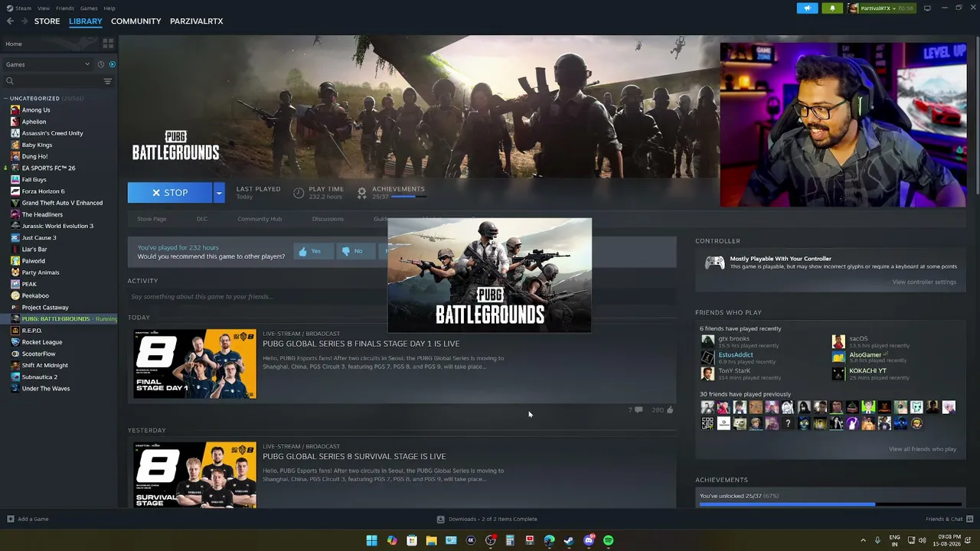980x551 pixels.
Task: Open the Community Hub link
Action: point(260,219)
